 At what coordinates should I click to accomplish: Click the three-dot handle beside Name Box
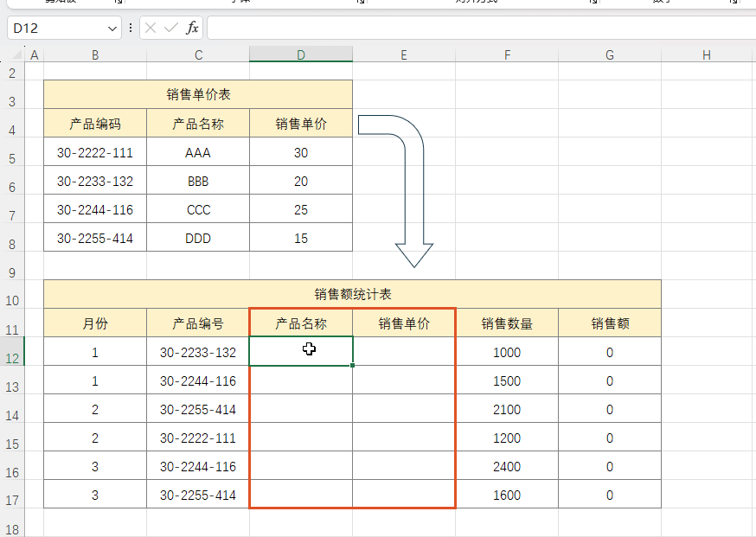pyautogui.click(x=130, y=28)
